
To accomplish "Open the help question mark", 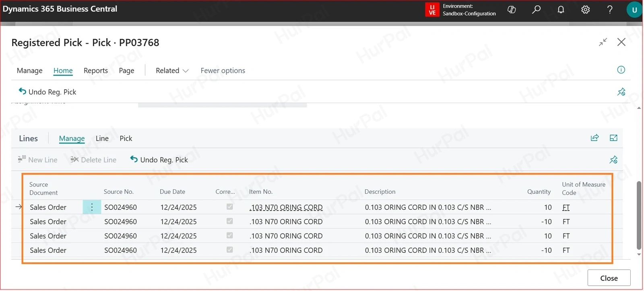I will pos(610,10).
